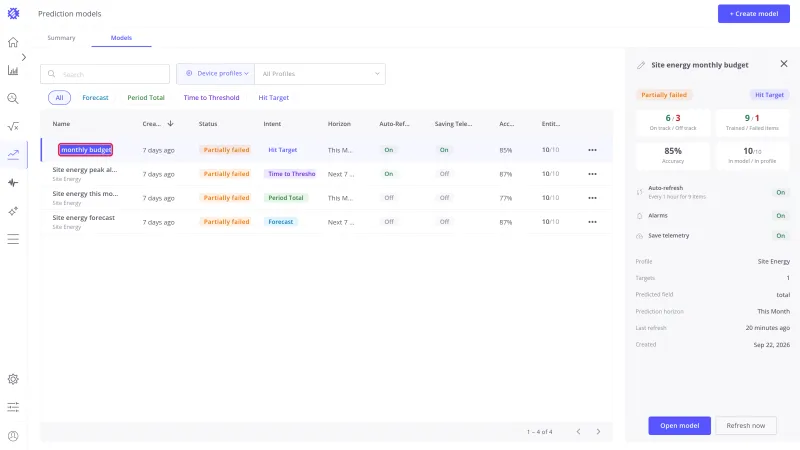Toggle Alarms On in details panel

[x=781, y=216]
